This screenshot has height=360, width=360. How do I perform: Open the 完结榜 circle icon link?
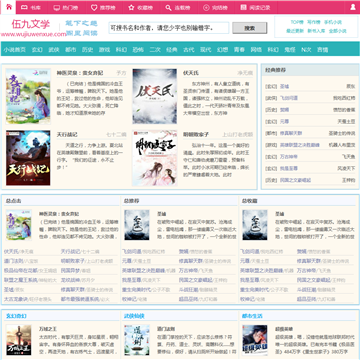tap(206, 7)
